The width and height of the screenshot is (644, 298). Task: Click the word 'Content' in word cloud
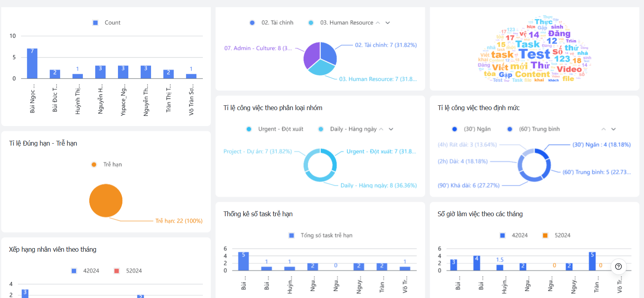[532, 74]
